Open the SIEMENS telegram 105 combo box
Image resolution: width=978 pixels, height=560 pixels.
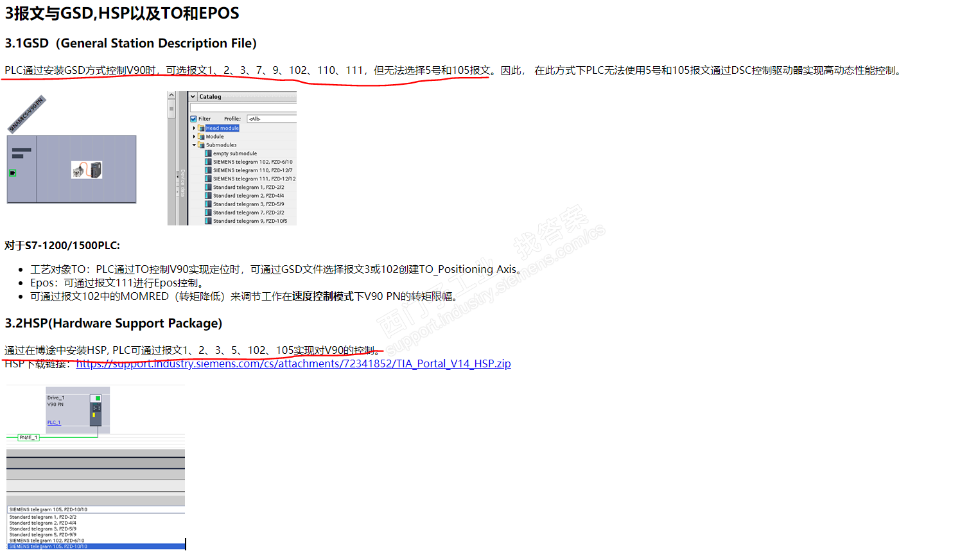click(x=96, y=509)
